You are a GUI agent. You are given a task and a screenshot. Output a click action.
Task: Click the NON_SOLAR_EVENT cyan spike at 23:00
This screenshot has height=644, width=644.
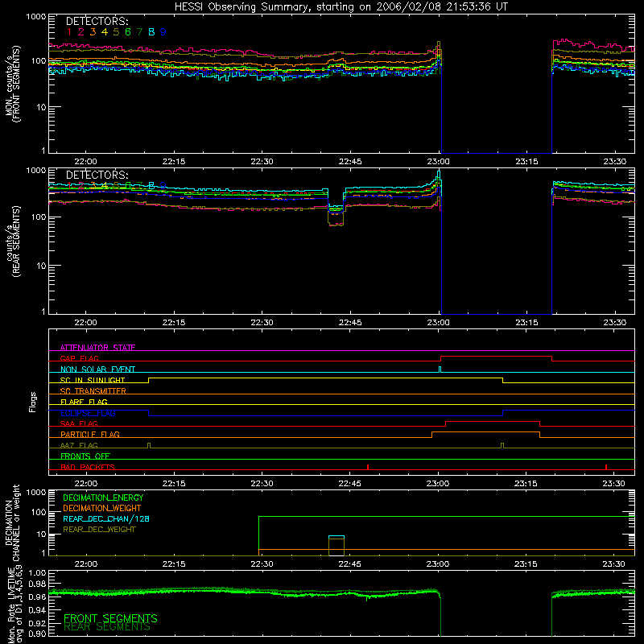coord(440,369)
